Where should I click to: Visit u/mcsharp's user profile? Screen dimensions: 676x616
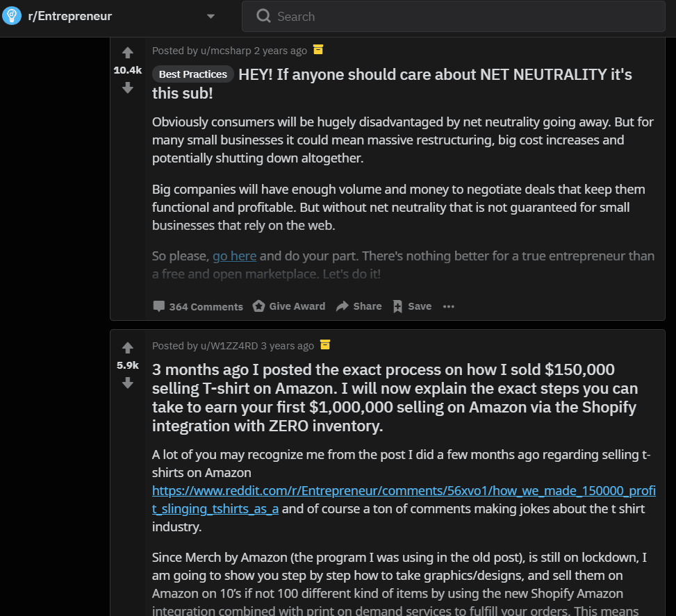[x=226, y=51]
